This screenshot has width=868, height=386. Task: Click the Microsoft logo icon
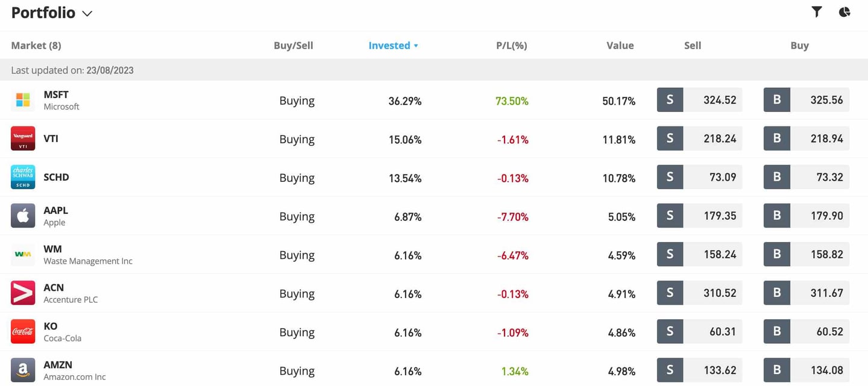point(22,100)
